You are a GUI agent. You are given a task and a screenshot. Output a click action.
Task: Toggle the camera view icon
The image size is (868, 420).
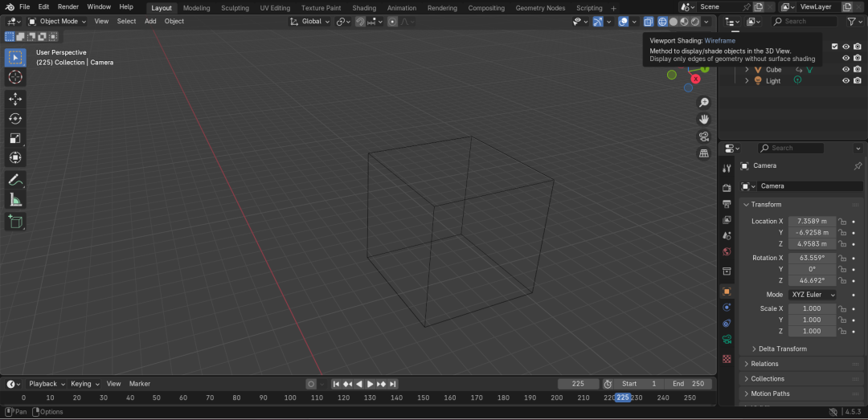(704, 137)
